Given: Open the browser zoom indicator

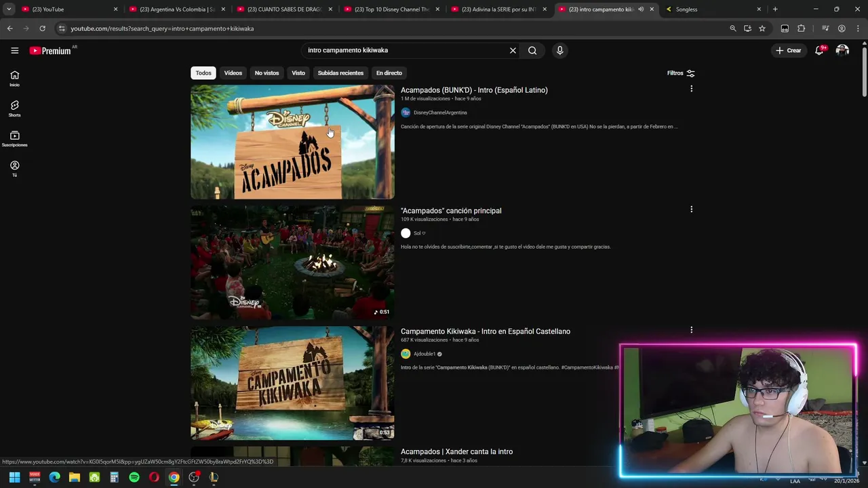Looking at the screenshot, I should coord(732,28).
